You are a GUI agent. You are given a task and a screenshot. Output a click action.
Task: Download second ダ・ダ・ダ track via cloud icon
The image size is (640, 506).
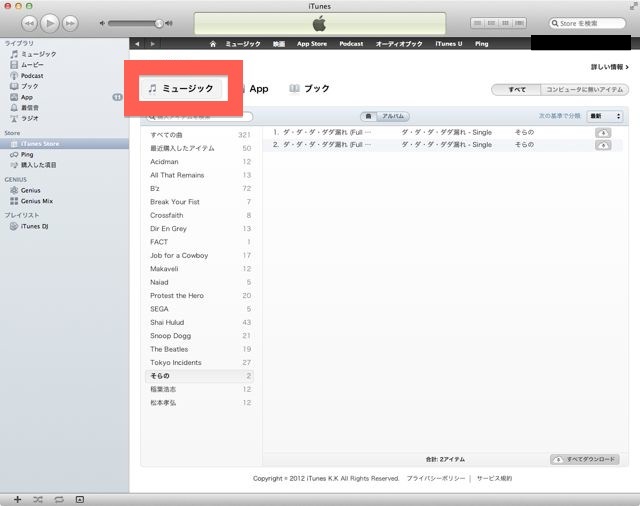(x=603, y=145)
